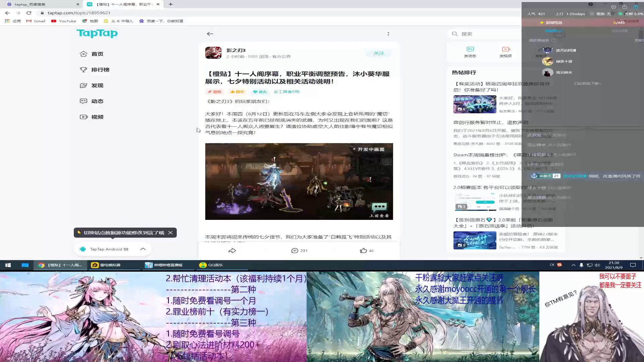644x362 pixels.
Task: Click the TapTap logo
Action: (97, 33)
